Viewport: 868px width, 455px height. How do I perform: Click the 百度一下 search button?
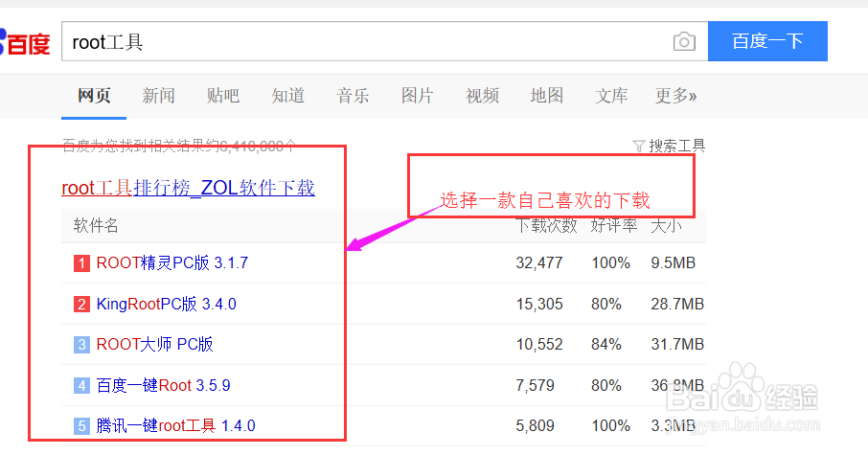coord(767,41)
